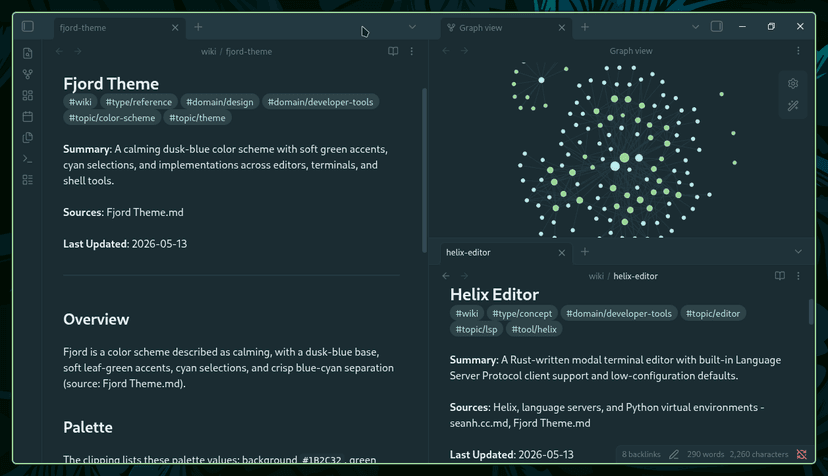Open quick switcher icon in left ribbon
This screenshot has height=476, width=828.
(x=28, y=53)
